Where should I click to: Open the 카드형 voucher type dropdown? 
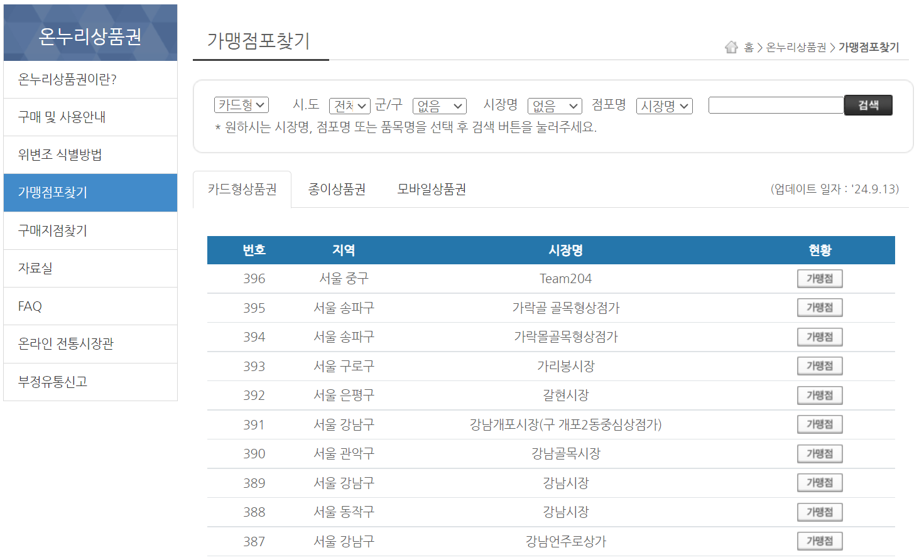(242, 105)
